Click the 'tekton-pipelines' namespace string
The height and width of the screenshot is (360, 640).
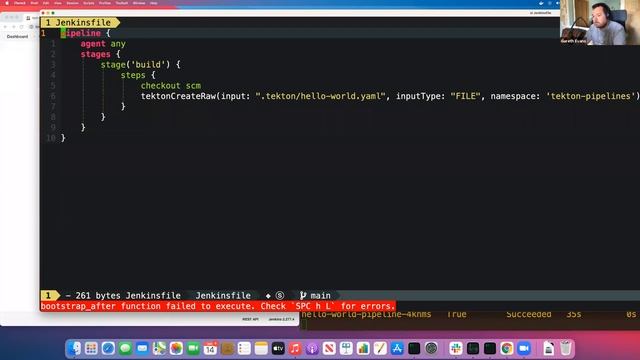click(x=591, y=96)
